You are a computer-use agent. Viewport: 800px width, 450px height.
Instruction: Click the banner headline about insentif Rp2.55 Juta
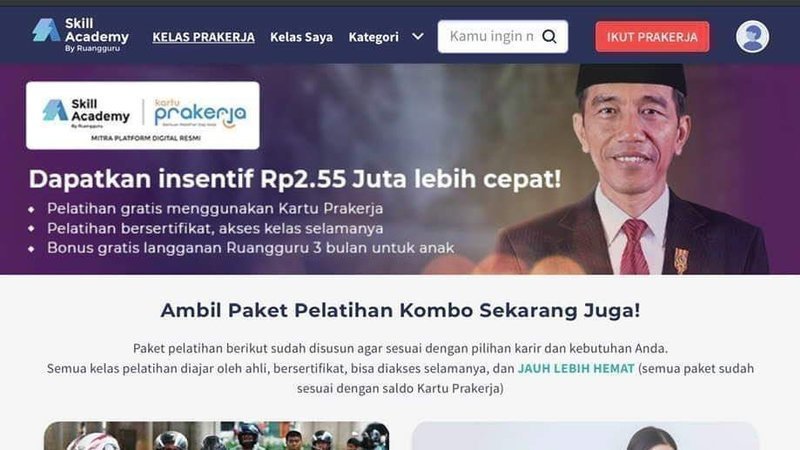[295, 179]
